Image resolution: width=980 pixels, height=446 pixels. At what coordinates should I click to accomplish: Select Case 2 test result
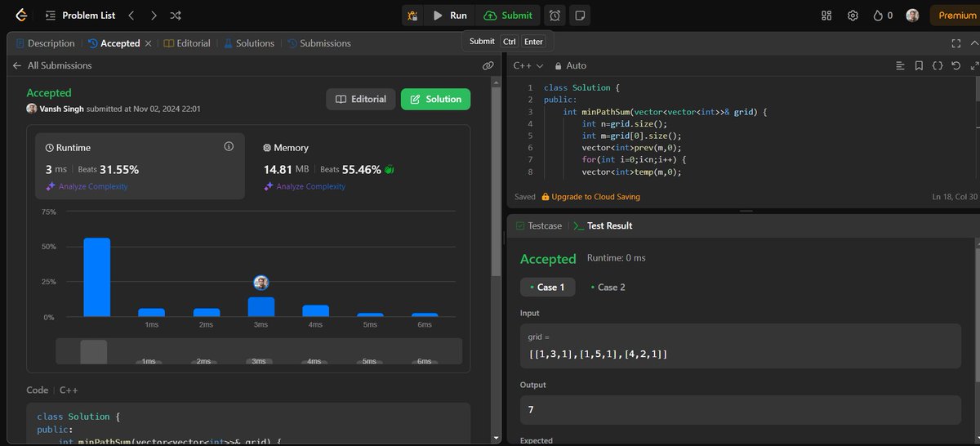click(607, 287)
